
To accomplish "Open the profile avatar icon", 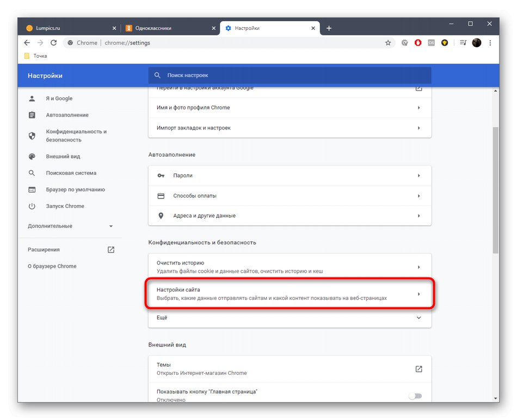I will pyautogui.click(x=477, y=43).
